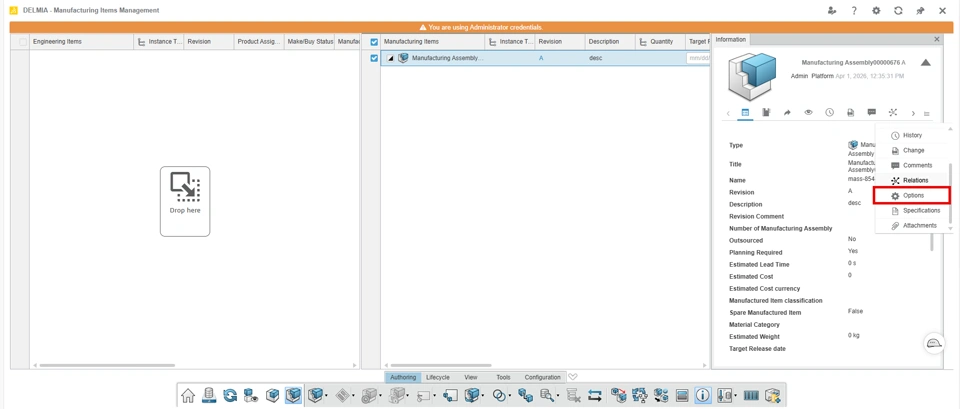Open dropdown next to slider settings icon
960x409 pixels.
[736, 396]
